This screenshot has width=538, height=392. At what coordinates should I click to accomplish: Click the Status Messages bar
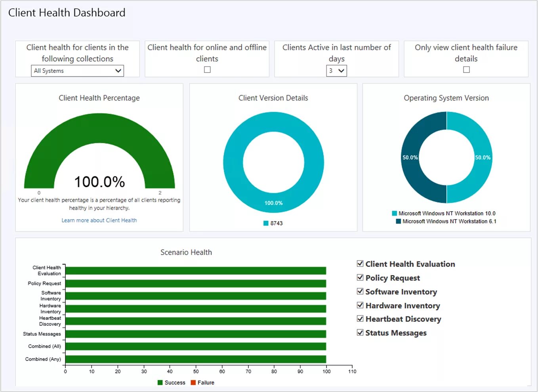[196, 334]
